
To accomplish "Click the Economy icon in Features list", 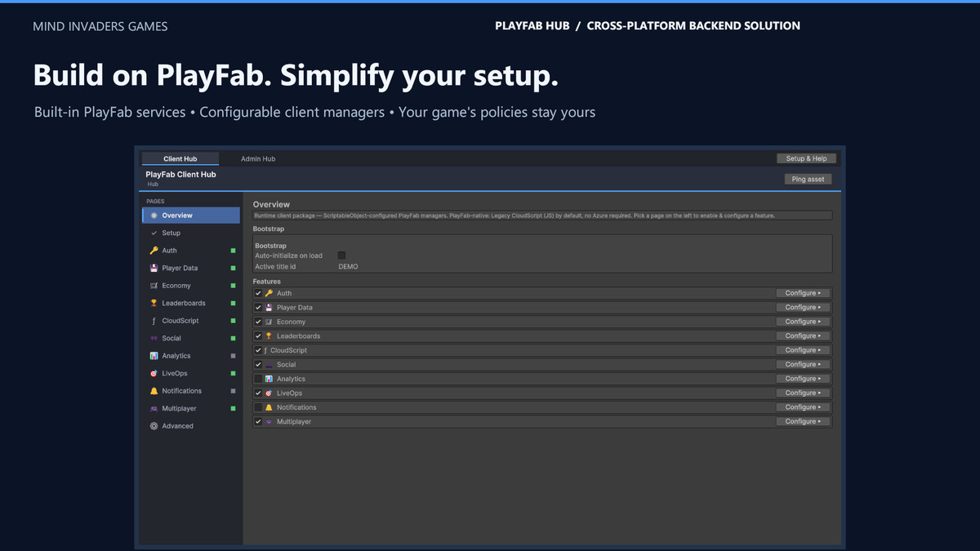I will (x=269, y=322).
